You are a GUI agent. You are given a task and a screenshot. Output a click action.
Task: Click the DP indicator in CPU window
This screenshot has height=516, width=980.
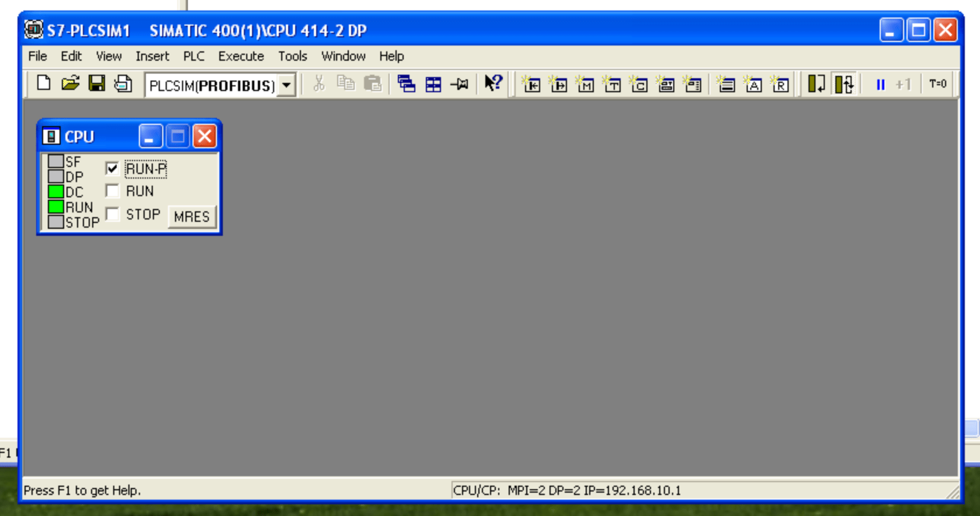coord(56,176)
